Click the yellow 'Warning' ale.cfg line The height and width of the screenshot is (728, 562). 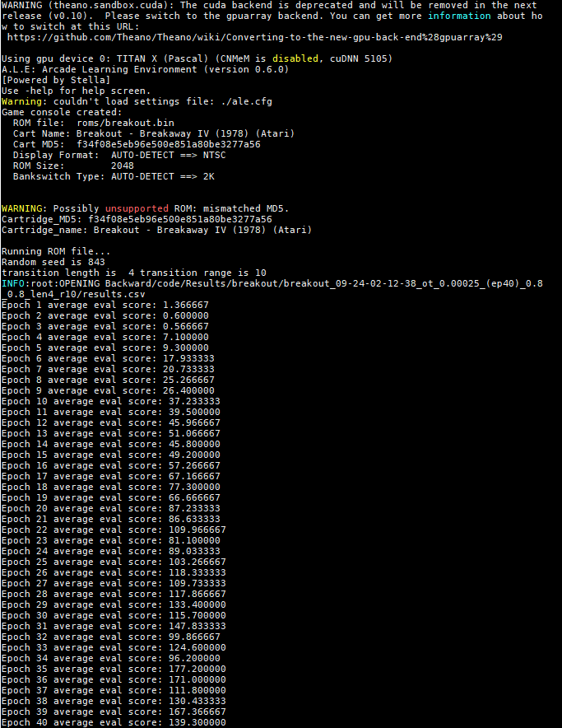click(137, 101)
